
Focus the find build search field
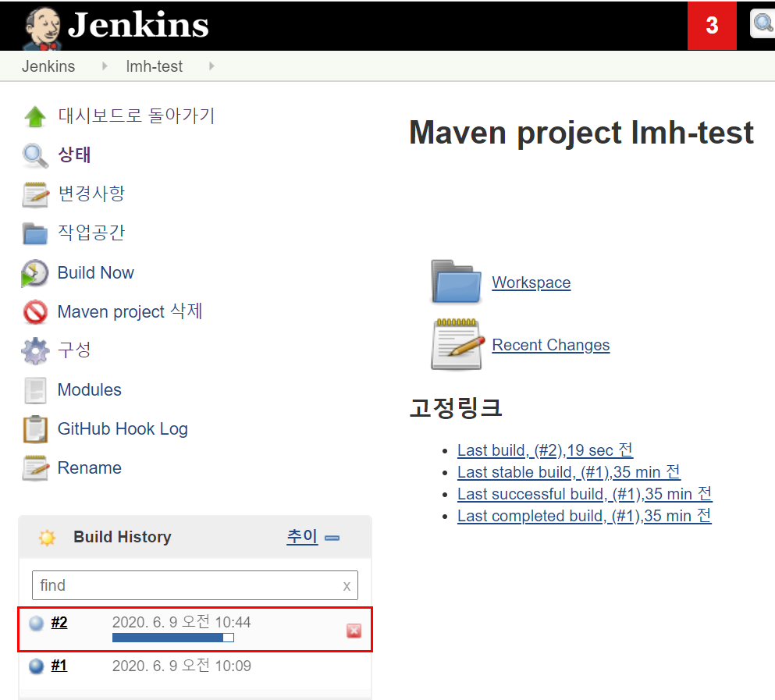195,585
